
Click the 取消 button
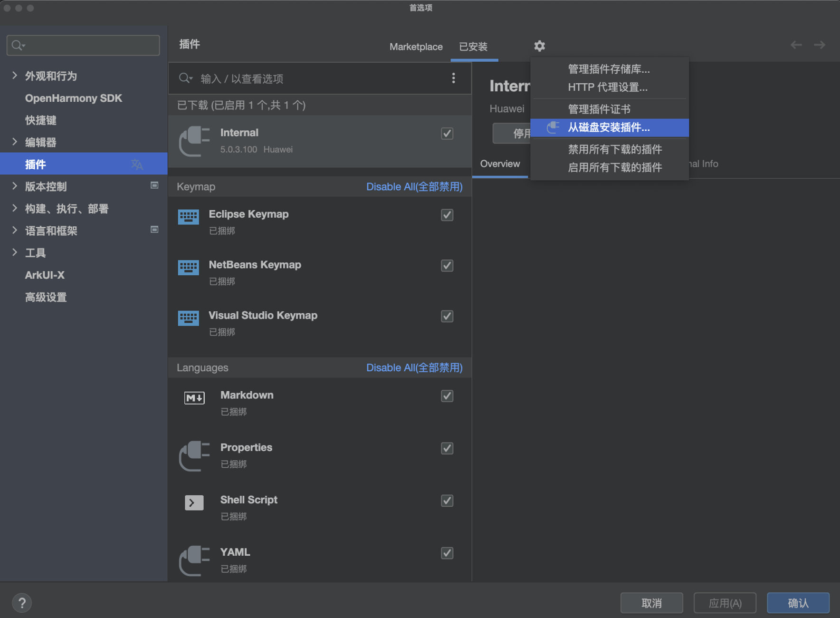coord(651,603)
